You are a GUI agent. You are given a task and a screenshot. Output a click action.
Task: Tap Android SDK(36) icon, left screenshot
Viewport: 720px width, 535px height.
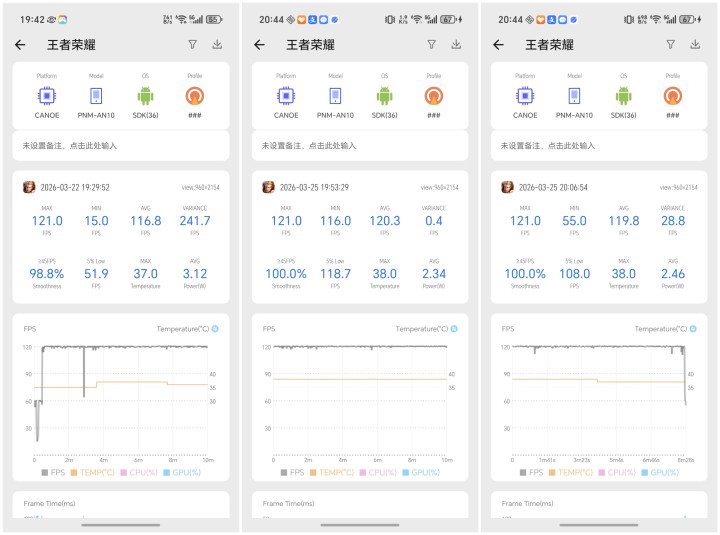pyautogui.click(x=146, y=96)
